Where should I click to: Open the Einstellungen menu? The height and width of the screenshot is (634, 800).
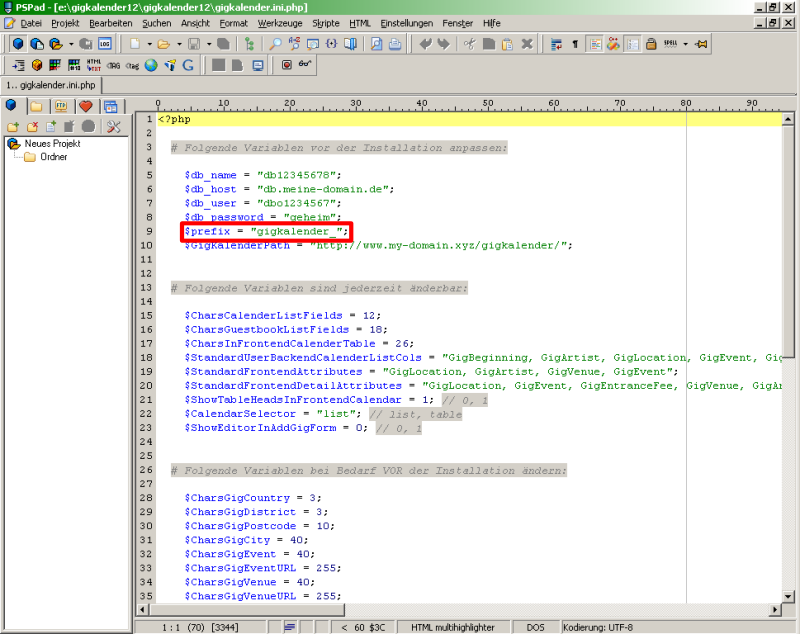click(407, 22)
